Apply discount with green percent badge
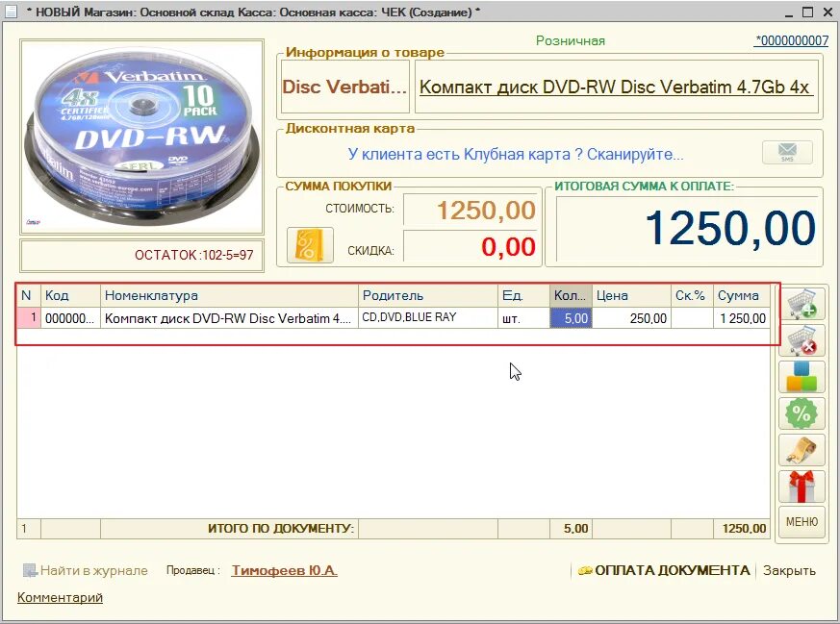The width and height of the screenshot is (840, 624). 802,413
